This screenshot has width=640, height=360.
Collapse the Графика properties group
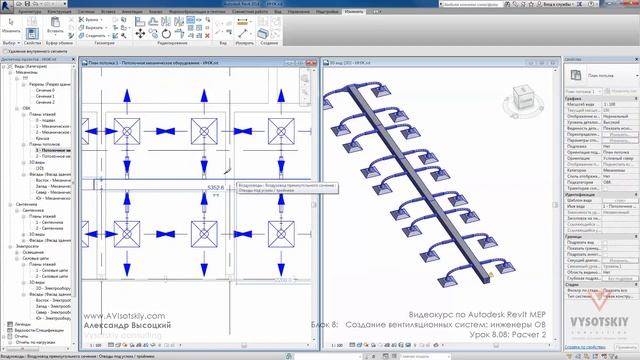coord(636,99)
